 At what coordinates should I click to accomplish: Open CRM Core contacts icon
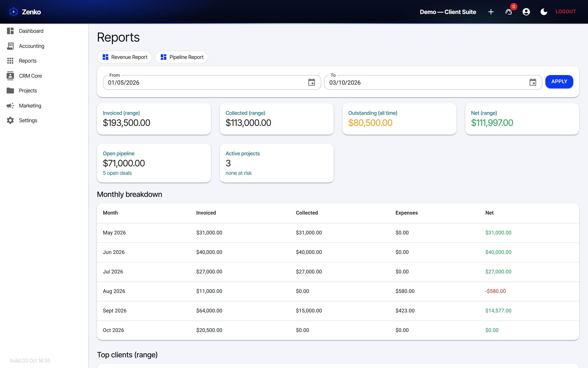pos(10,76)
